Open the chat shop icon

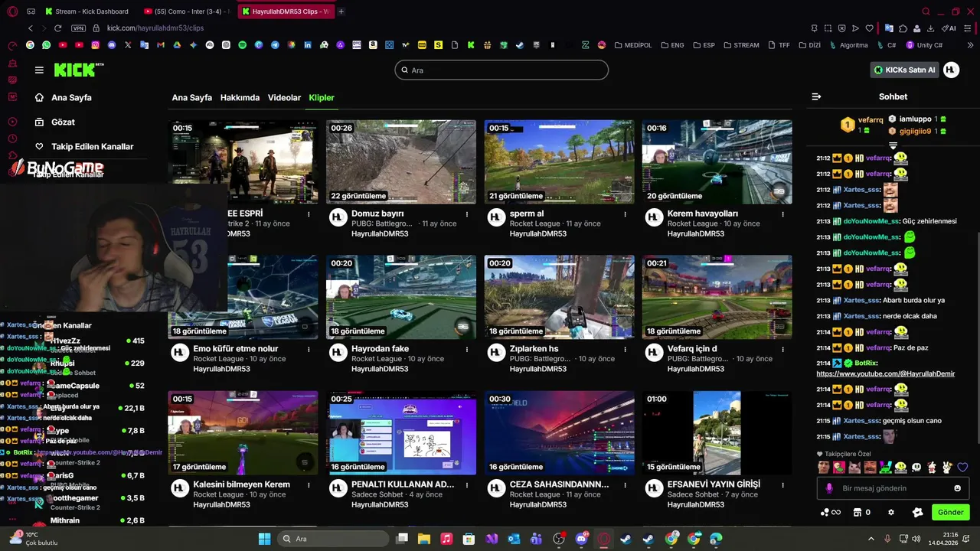[857, 513]
